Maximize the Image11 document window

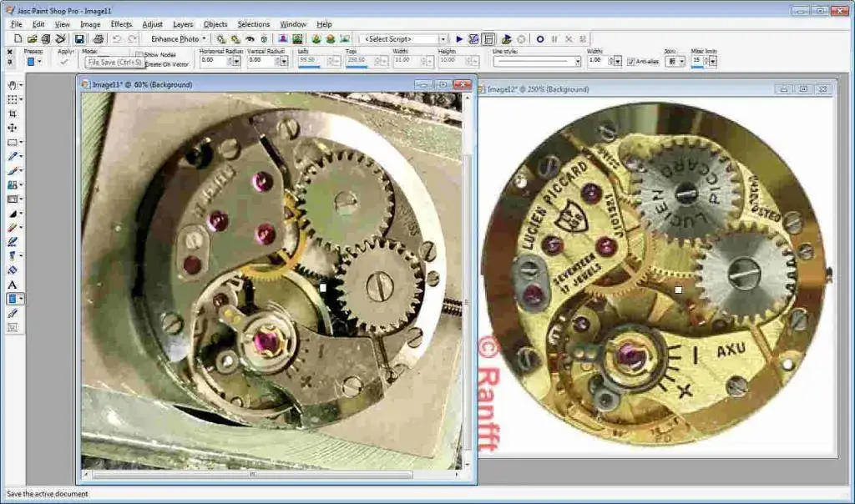(443, 84)
